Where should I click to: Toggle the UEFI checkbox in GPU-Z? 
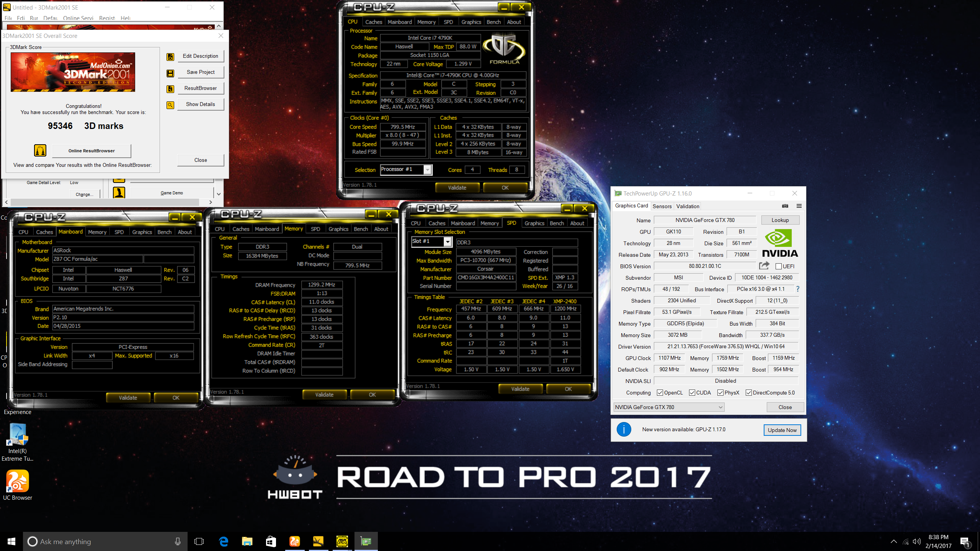click(x=778, y=266)
